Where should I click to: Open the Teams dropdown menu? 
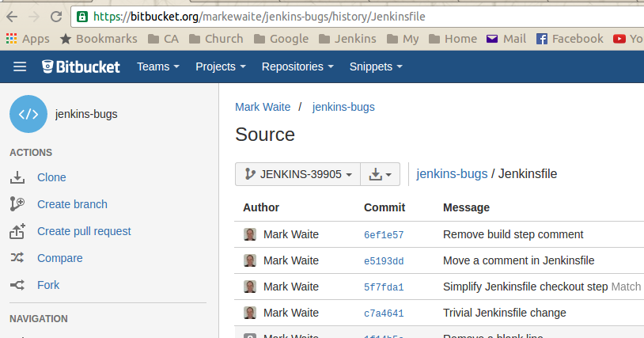coord(157,66)
